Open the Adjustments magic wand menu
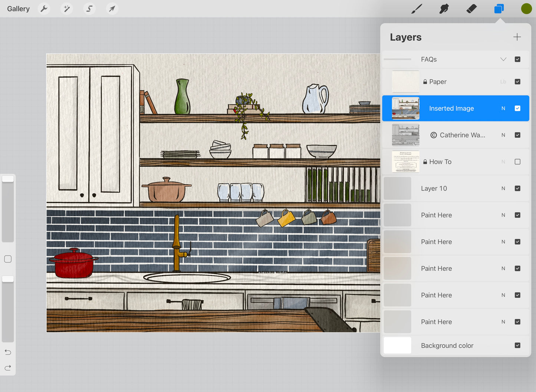 [x=67, y=9]
